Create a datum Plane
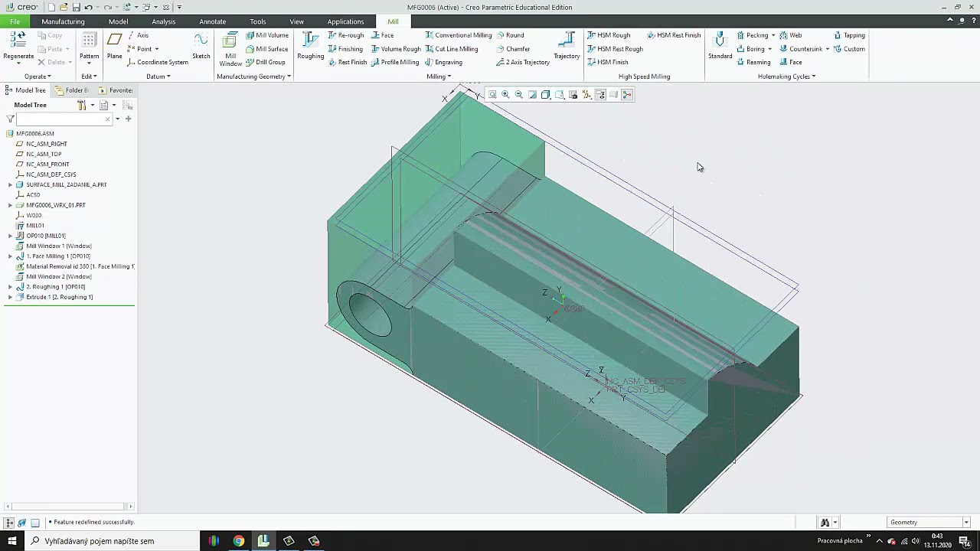Viewport: 980px width, 551px height. (x=114, y=46)
